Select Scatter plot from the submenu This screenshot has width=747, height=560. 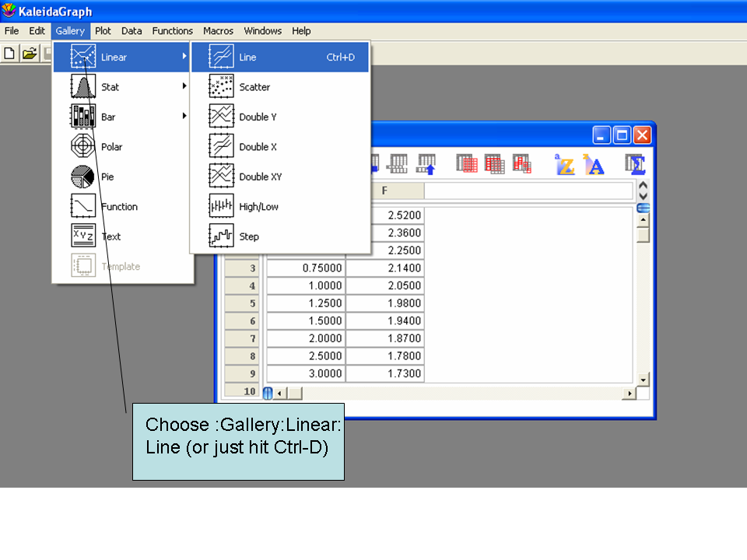point(280,87)
